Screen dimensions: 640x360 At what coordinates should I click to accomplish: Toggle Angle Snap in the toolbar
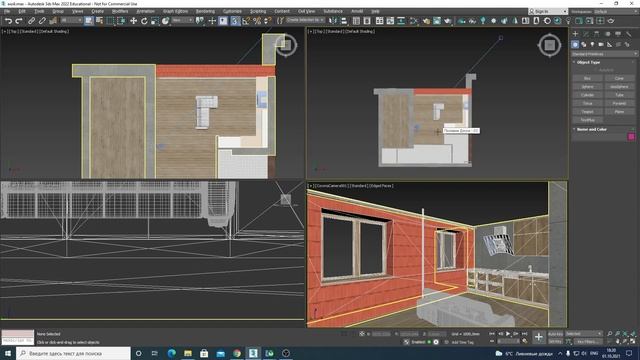246,21
